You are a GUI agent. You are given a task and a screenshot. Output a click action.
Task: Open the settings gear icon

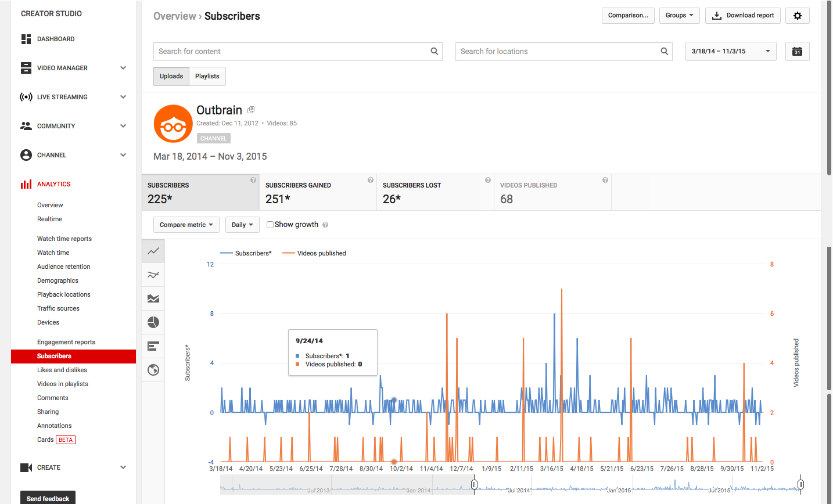(x=797, y=16)
